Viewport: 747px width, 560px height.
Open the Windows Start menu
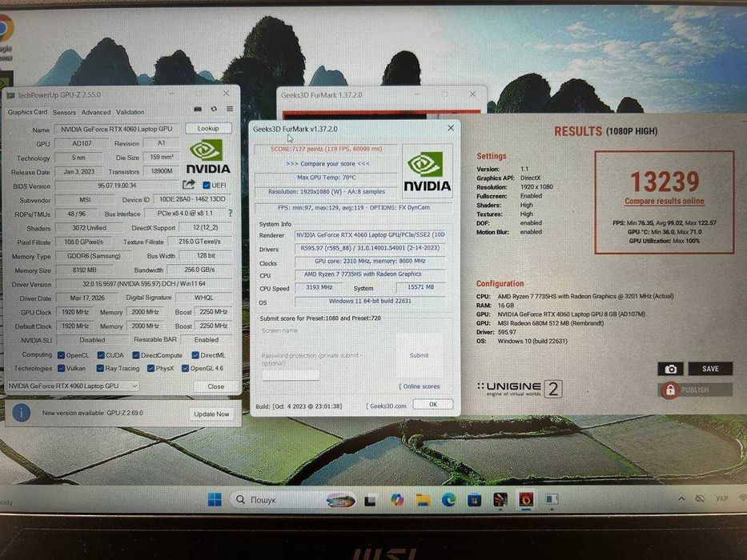[x=215, y=499]
